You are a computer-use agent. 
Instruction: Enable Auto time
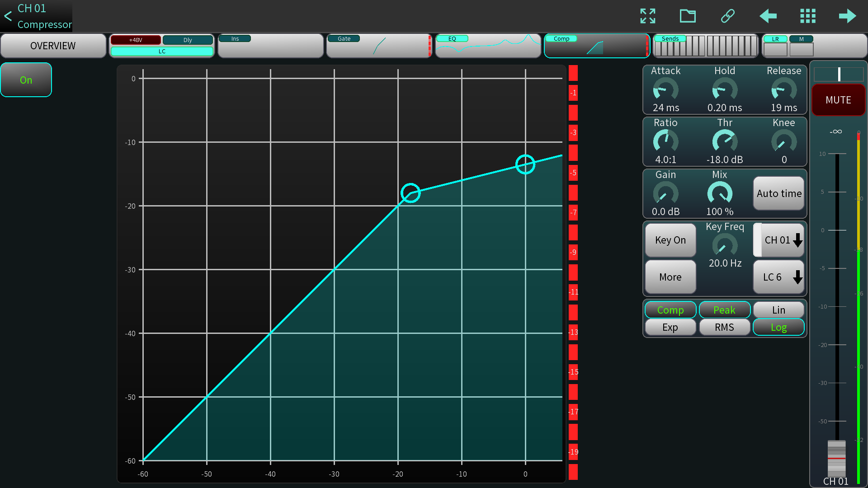pos(779,193)
